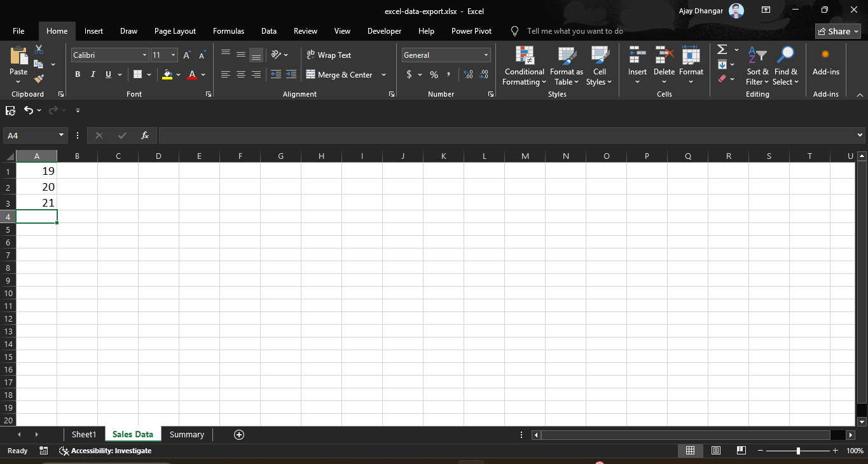Decrease indent in Alignment group
The width and height of the screenshot is (868, 464).
click(276, 74)
